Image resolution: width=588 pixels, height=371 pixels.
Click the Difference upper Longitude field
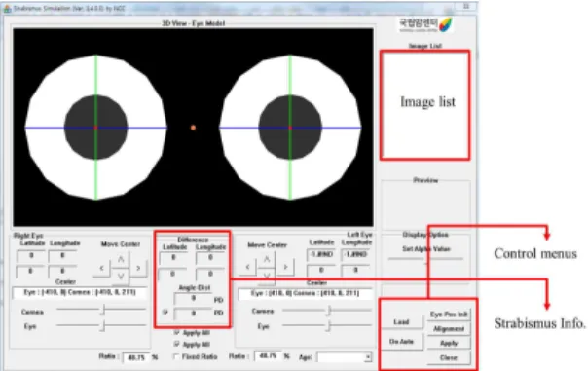click(x=210, y=258)
